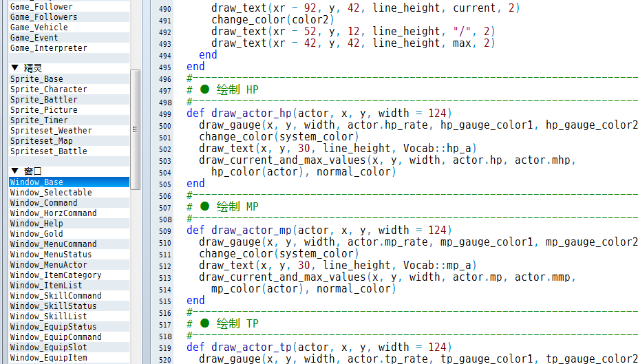Click the end keyword on line 515
The image size is (638, 364).
pyautogui.click(x=195, y=301)
